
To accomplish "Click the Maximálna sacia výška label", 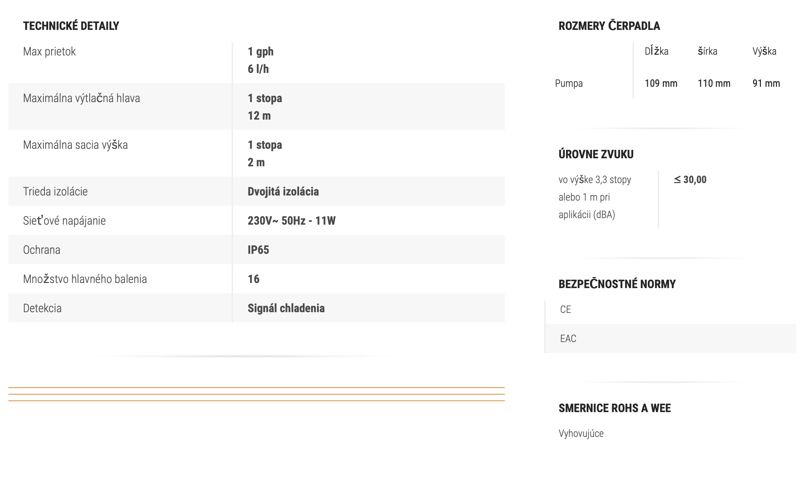I will pos(75,145).
